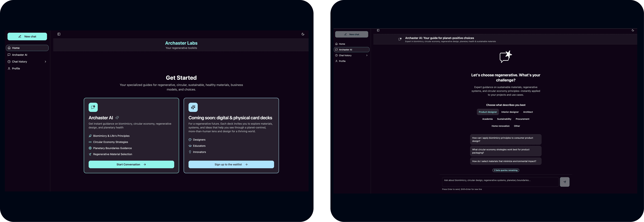Screen dimensions: 644x222
Task: Click New chat on the Archaster AI chat screen
Action: [x=351, y=34]
